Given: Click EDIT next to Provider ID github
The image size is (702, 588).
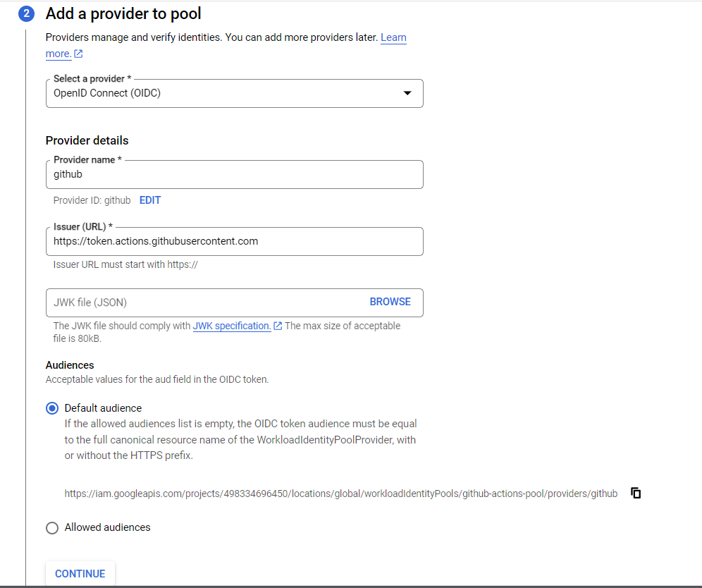Looking at the screenshot, I should 149,200.
